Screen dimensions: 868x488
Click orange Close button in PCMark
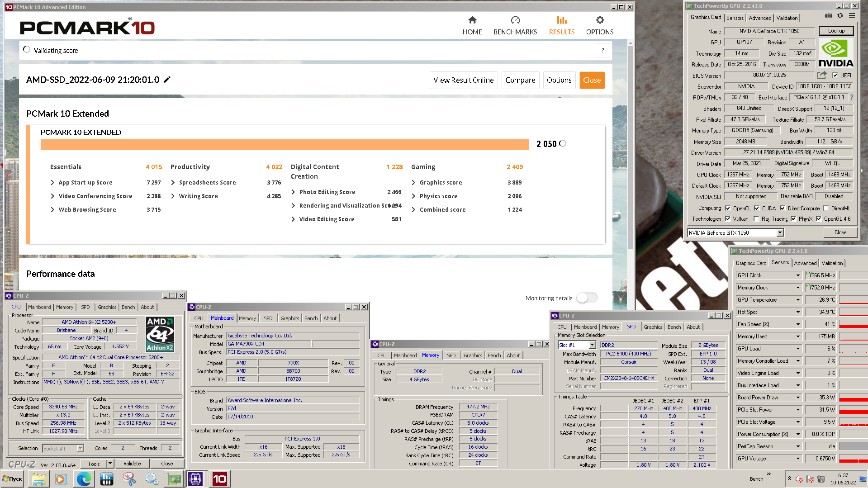(592, 80)
